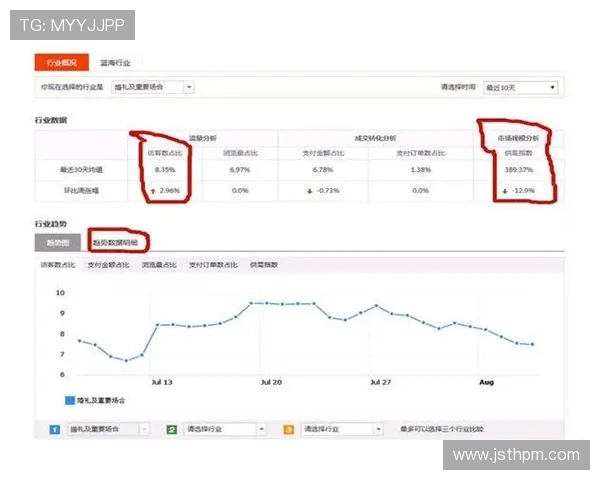Expand the third comparison 请选择行业 dropdown
This screenshot has height=480, width=600.
point(342,428)
